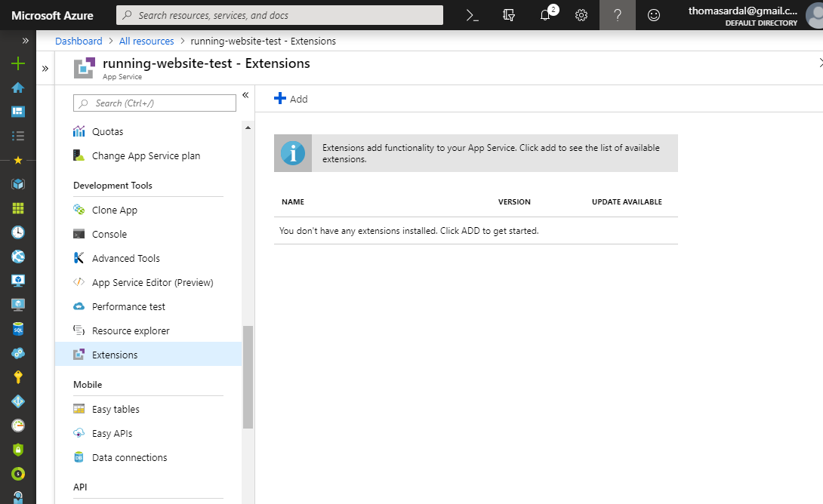Focus the Search resources, services, and docs box
Viewport: 823px width, 504px height.
279,15
